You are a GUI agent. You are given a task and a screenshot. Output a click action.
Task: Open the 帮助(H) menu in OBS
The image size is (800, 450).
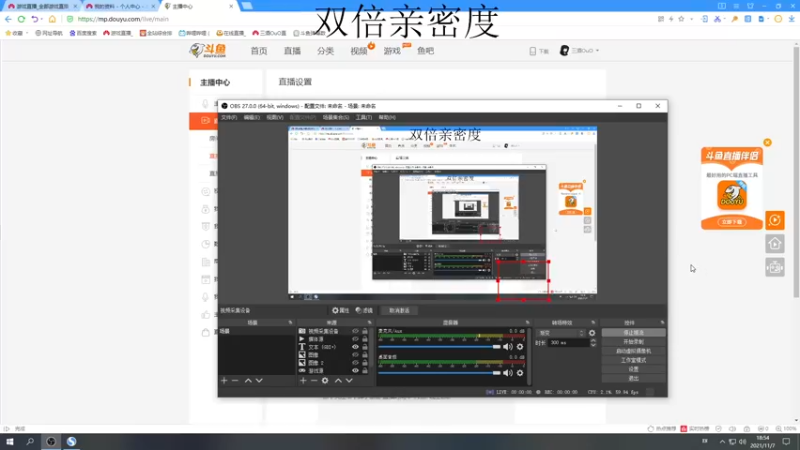point(387,117)
